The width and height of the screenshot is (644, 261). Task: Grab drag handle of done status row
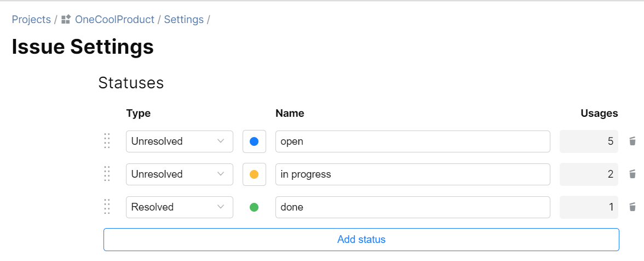(107, 207)
